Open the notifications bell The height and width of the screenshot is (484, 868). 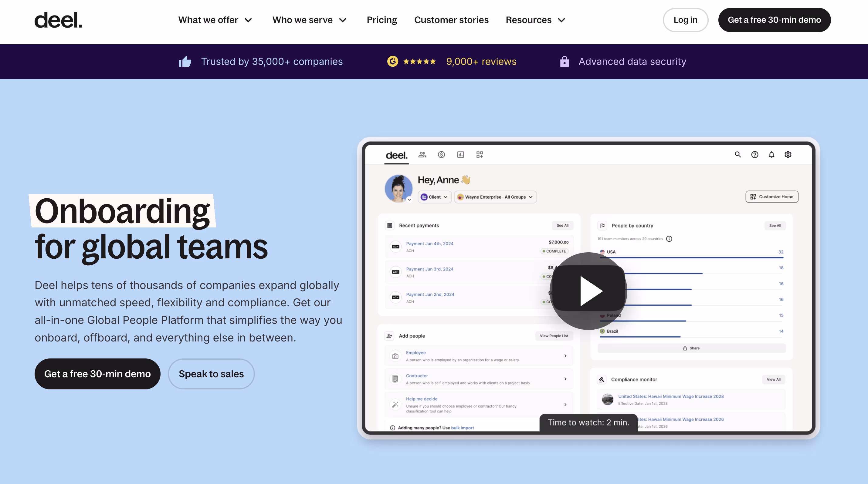coord(771,154)
